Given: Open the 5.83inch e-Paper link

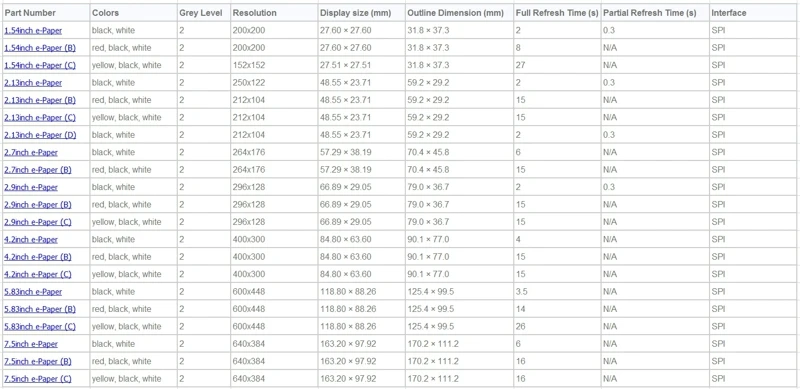Looking at the screenshot, I should [33, 291].
